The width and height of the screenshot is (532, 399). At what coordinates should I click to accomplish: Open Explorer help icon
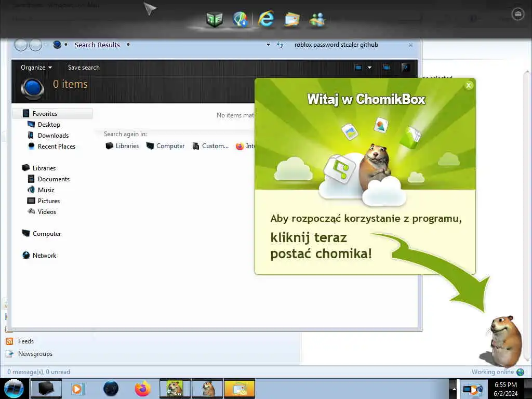(405, 67)
